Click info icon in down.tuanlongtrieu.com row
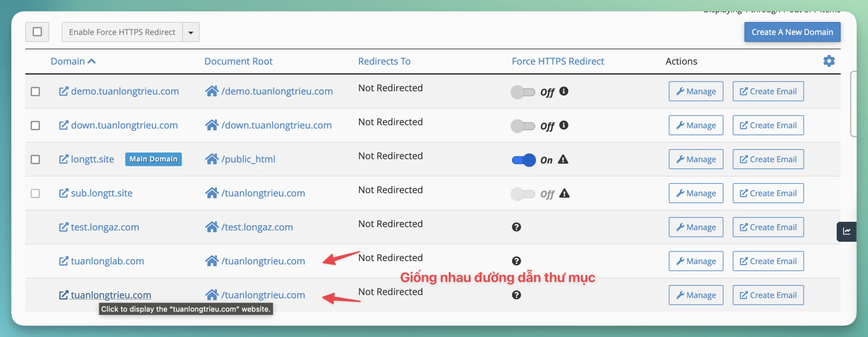Image resolution: width=868 pixels, height=337 pixels. coord(564,125)
